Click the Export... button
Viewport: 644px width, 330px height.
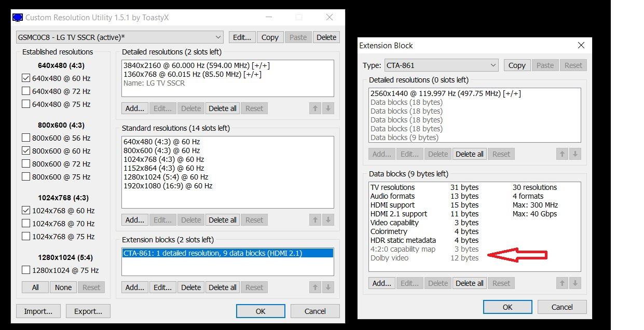(x=88, y=311)
